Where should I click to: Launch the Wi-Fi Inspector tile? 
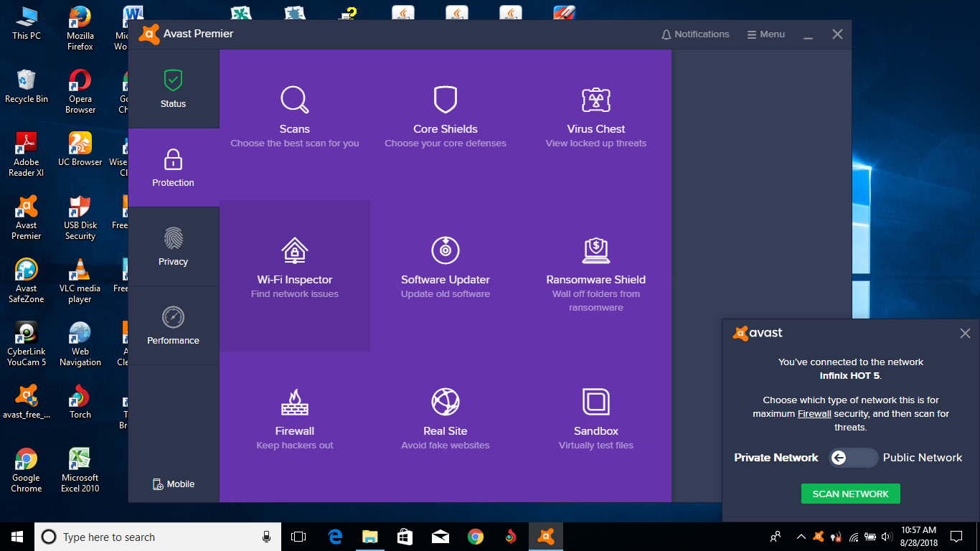[295, 275]
